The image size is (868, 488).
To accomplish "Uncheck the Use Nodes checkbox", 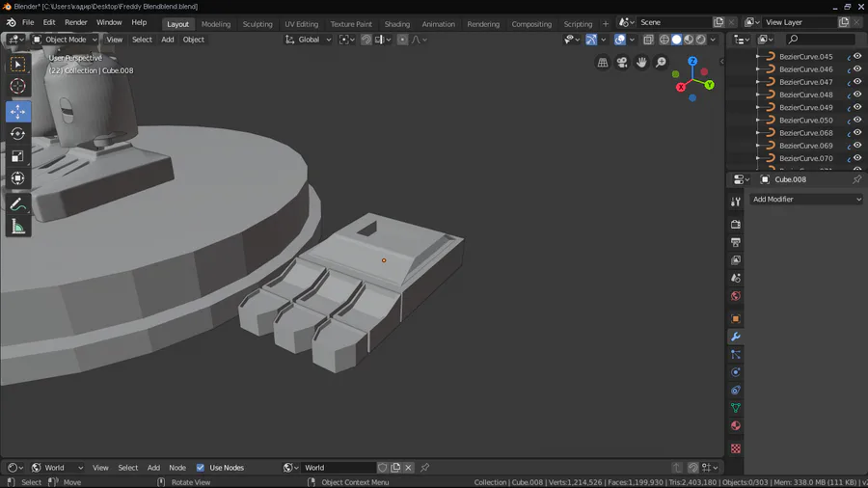I will click(201, 468).
